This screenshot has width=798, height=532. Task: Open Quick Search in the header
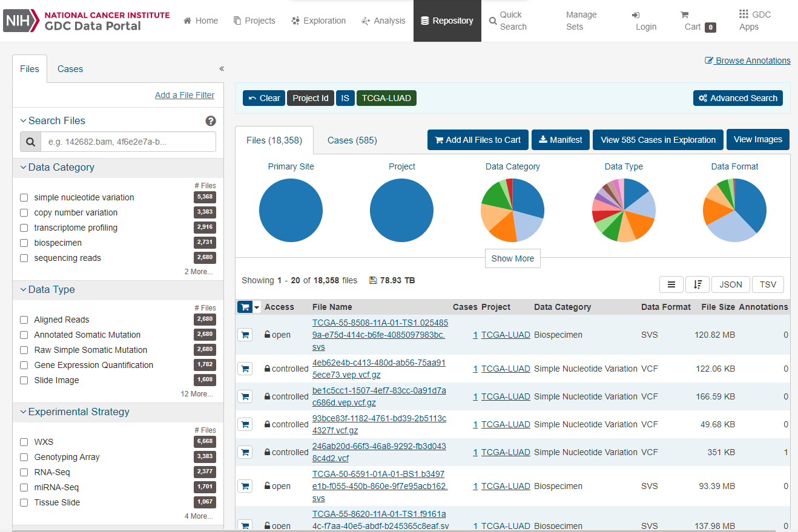[x=508, y=21]
